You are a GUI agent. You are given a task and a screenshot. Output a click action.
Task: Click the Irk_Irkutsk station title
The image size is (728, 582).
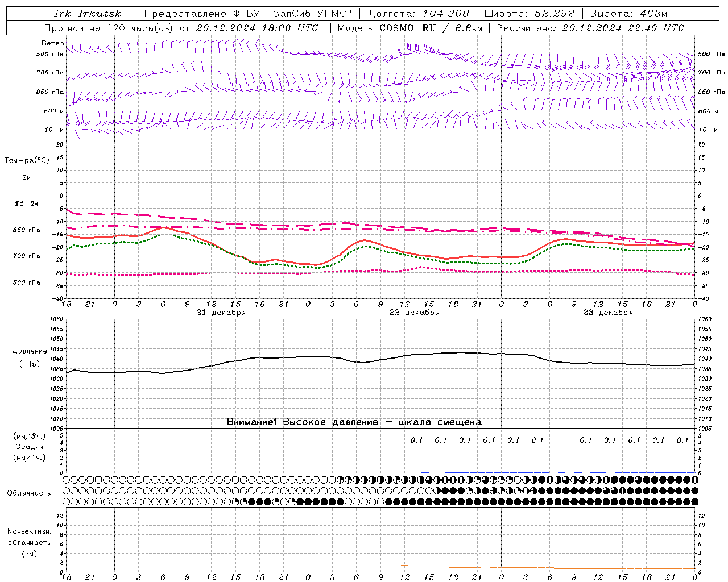click(x=88, y=14)
